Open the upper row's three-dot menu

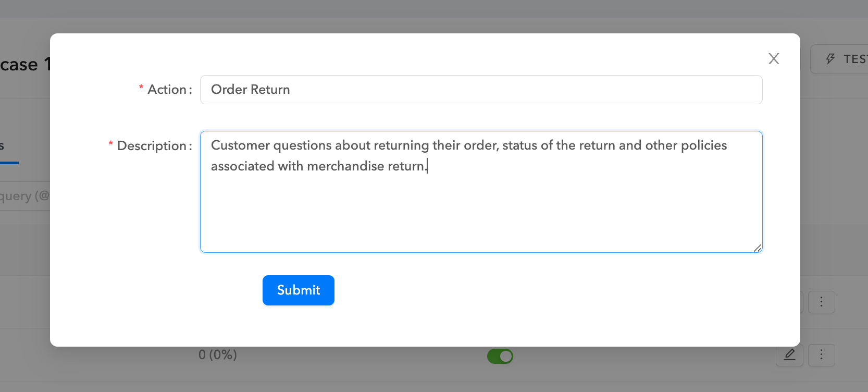tap(821, 302)
